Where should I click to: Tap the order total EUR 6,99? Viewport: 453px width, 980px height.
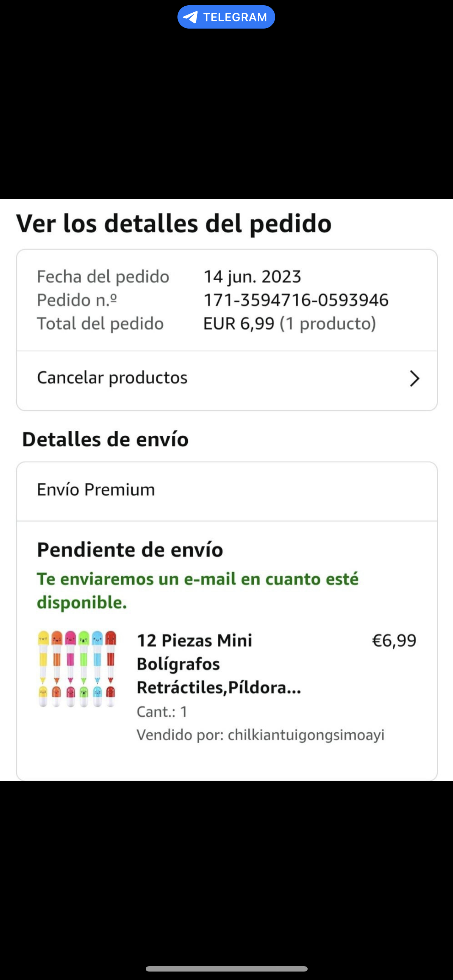pyautogui.click(x=239, y=323)
